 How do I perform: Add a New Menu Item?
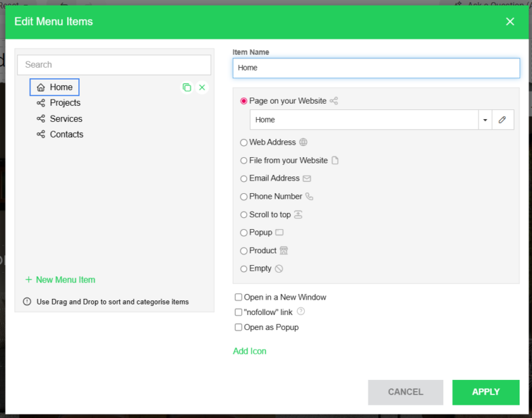[60, 280]
